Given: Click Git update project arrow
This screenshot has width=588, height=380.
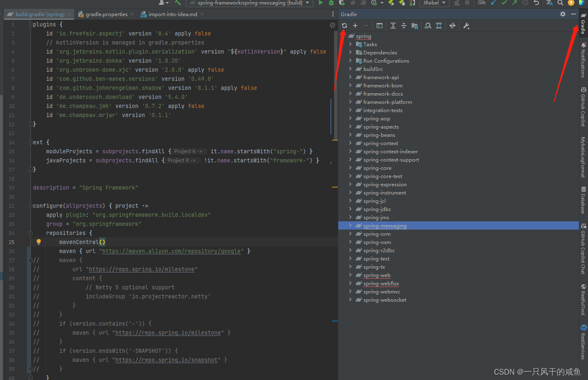Looking at the screenshot, I should (493, 3).
